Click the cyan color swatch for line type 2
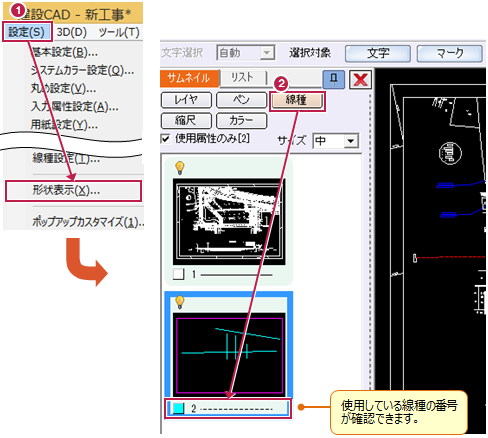 tap(178, 408)
